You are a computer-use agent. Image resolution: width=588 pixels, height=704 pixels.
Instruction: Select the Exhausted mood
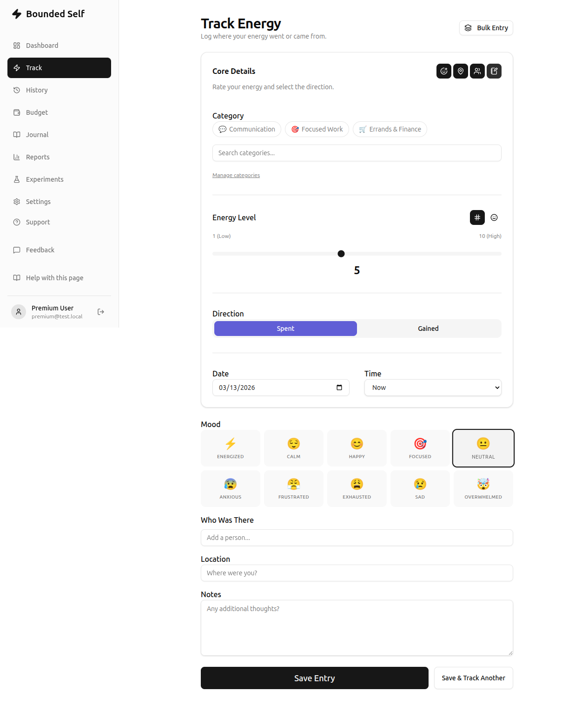[x=357, y=488]
